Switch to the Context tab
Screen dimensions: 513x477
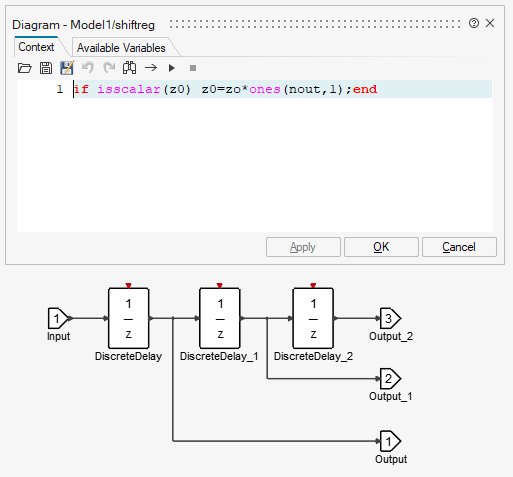pos(36,47)
